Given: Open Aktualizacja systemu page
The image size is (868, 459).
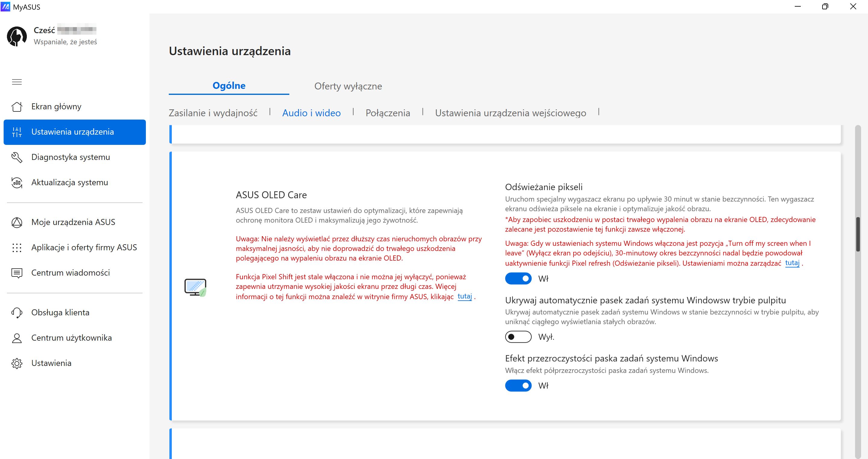Looking at the screenshot, I should tap(74, 183).
